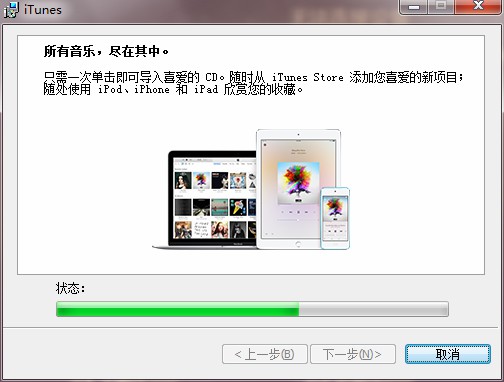Click the text line mentioning iTunes Store
The width and height of the screenshot is (504, 382).
click(253, 77)
